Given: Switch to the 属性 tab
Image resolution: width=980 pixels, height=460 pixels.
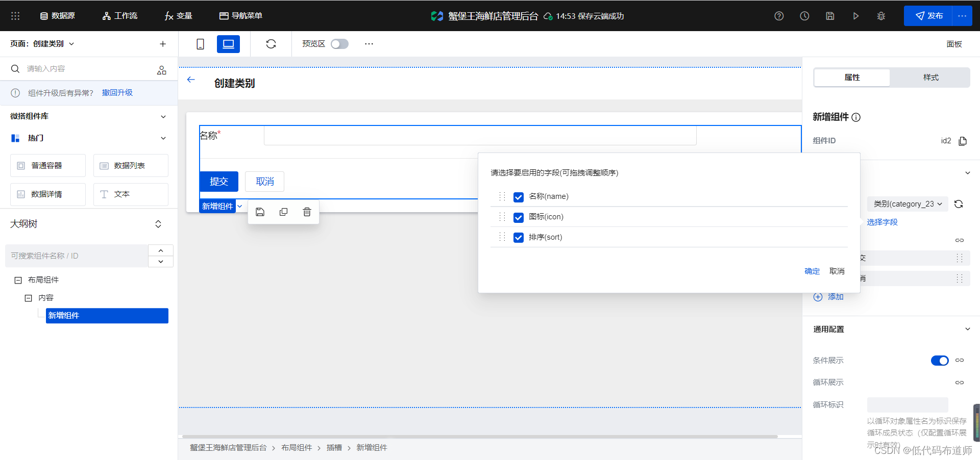Looking at the screenshot, I should [852, 78].
